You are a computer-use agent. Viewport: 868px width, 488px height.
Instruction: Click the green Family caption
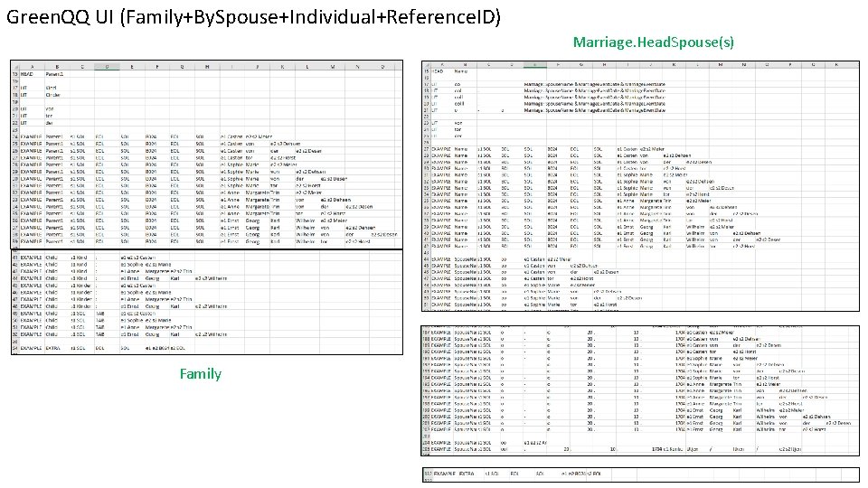(201, 374)
